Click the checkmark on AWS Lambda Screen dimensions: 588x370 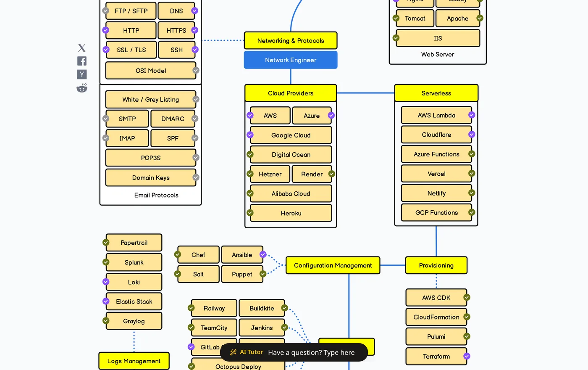point(472,115)
